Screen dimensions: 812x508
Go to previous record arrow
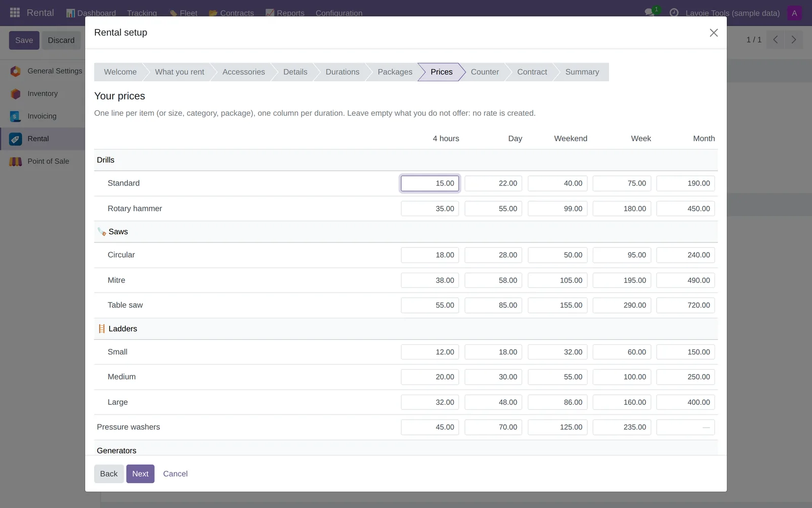click(x=775, y=40)
